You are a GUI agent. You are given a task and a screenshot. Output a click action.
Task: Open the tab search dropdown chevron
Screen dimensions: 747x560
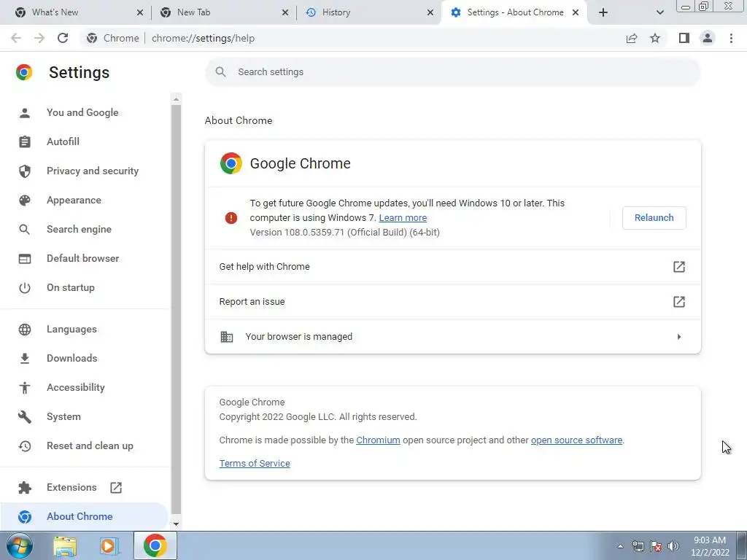tap(659, 12)
